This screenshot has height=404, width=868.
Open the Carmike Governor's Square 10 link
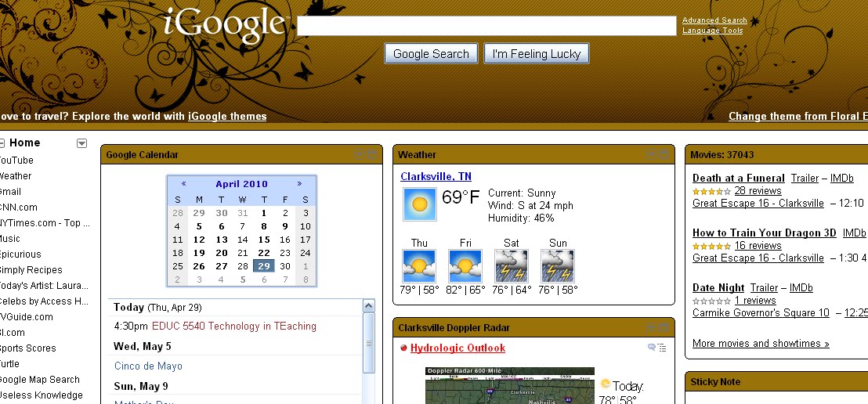[761, 313]
